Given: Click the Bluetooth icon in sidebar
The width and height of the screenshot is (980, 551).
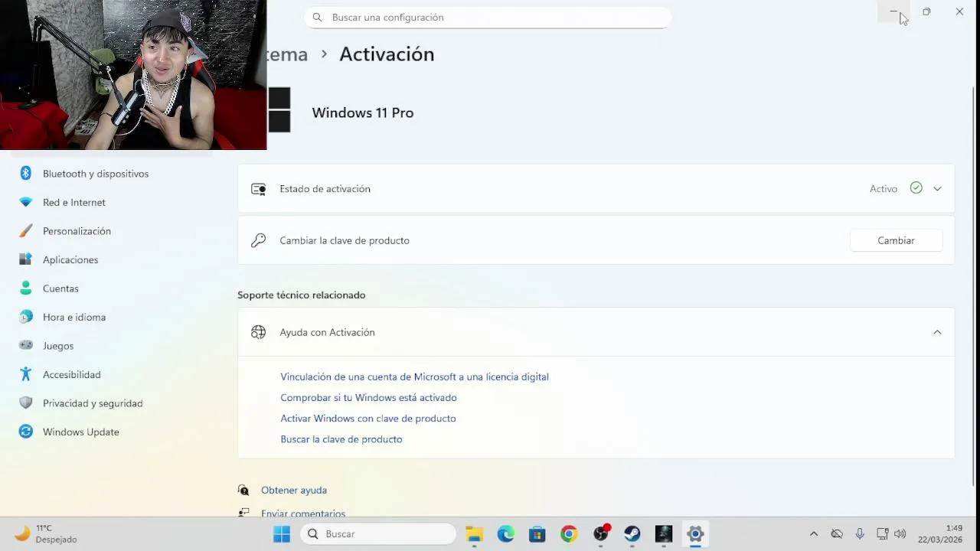Looking at the screenshot, I should pyautogui.click(x=26, y=174).
